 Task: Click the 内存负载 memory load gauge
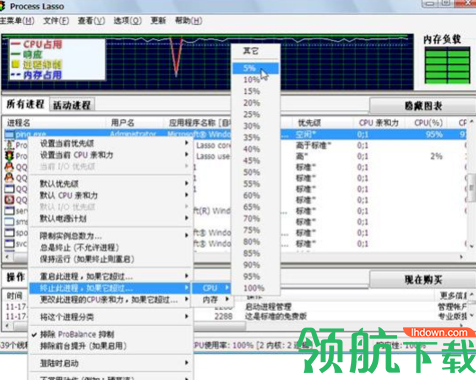447,65
